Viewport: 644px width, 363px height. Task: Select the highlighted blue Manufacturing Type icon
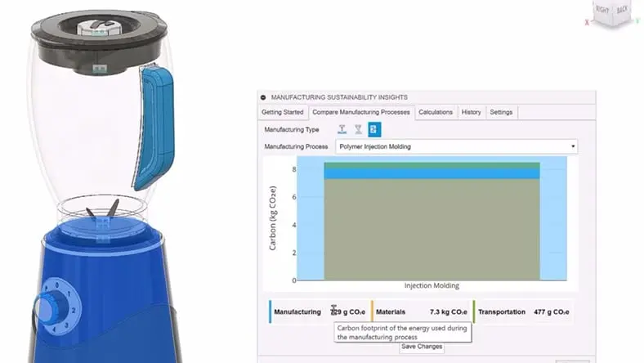tap(374, 129)
